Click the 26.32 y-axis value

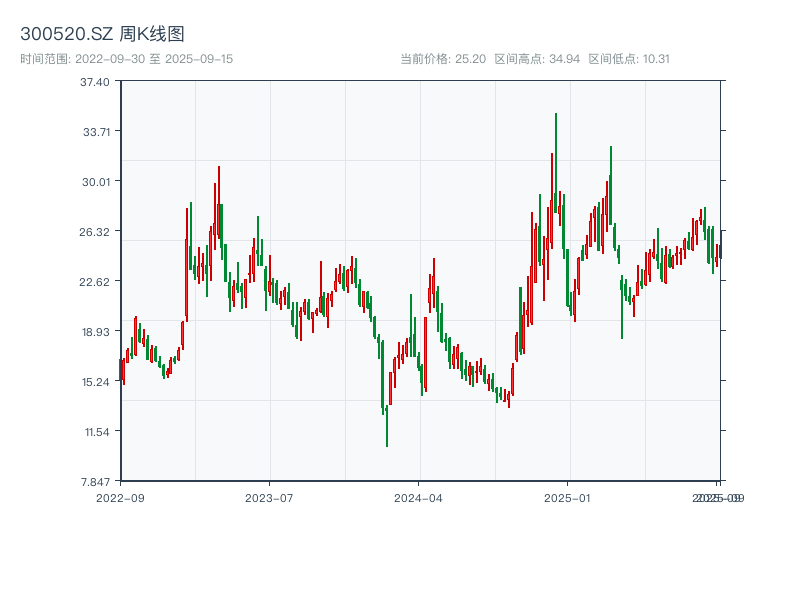click(94, 232)
